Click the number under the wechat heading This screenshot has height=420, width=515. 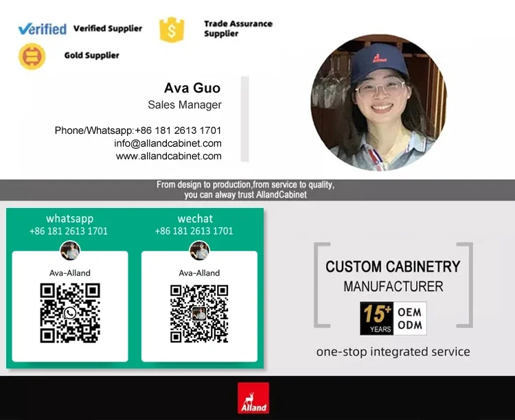pyautogui.click(x=194, y=231)
